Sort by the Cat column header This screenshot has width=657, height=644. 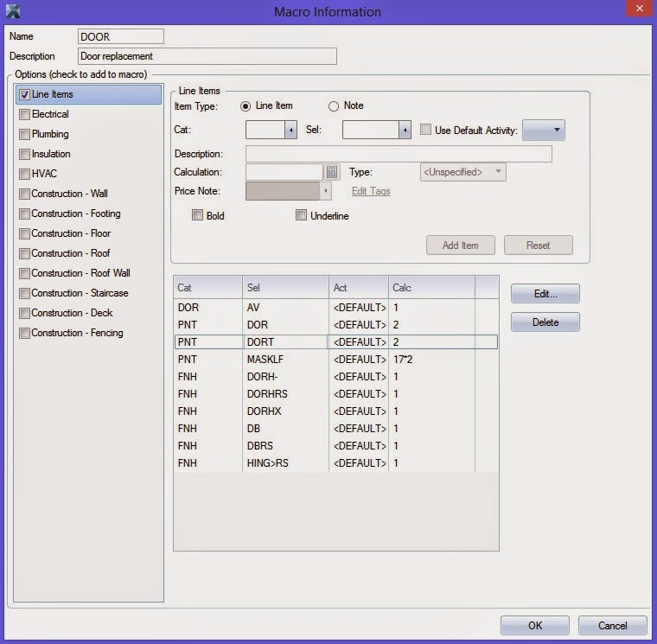207,288
